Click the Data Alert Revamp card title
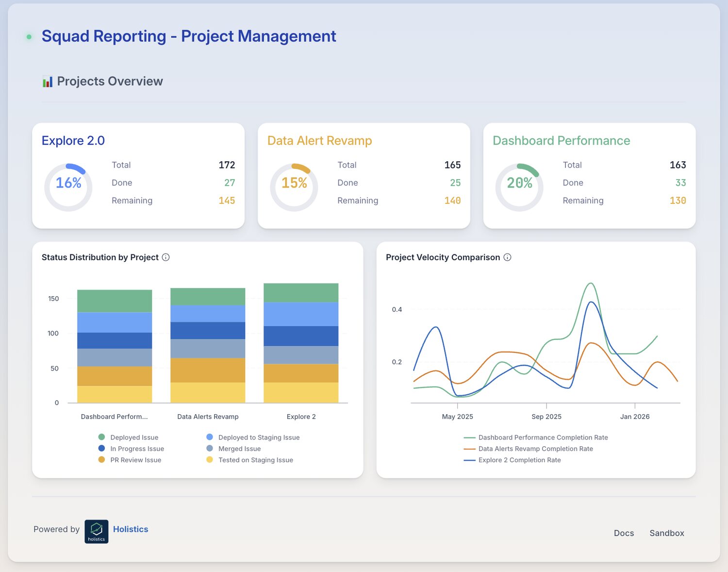The image size is (728, 572). tap(320, 141)
